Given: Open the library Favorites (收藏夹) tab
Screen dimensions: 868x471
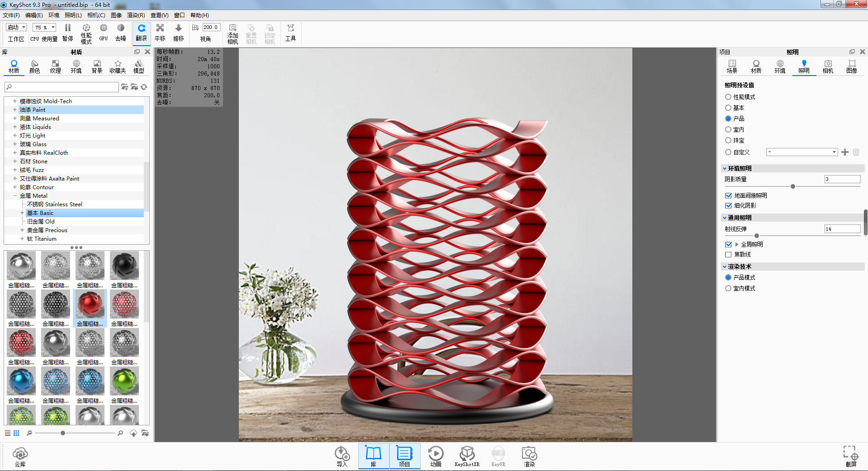Looking at the screenshot, I should [x=118, y=67].
